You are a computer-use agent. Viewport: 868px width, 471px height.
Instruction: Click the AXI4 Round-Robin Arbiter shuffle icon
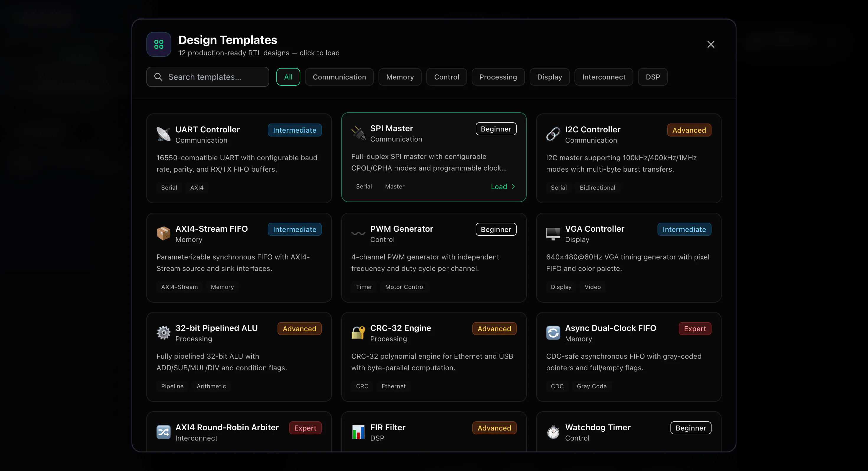coord(164,432)
